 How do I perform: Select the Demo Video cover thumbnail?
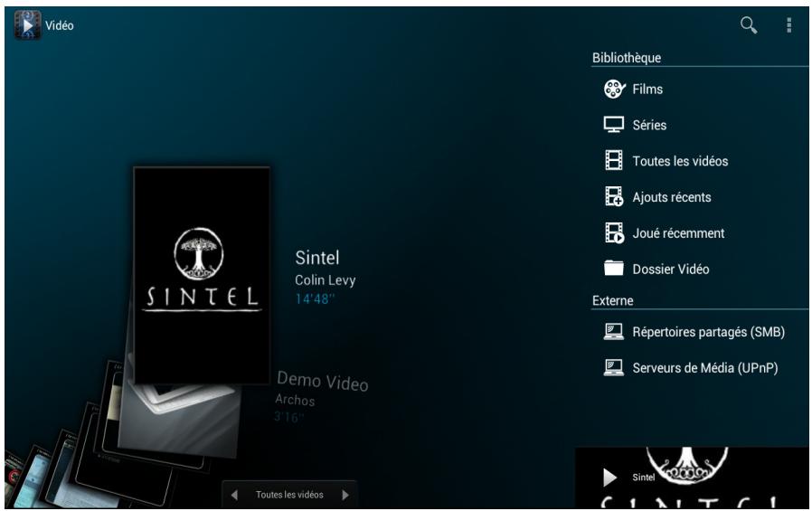point(181,420)
